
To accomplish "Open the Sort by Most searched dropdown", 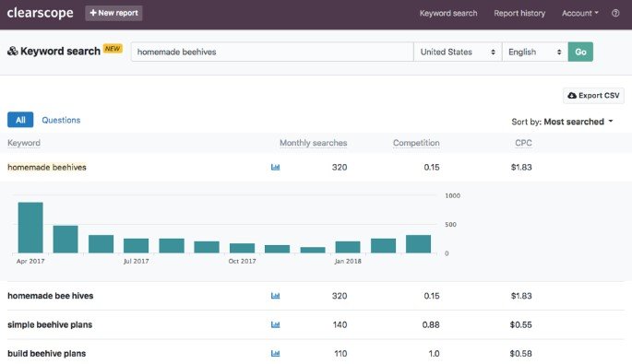I will pyautogui.click(x=562, y=122).
